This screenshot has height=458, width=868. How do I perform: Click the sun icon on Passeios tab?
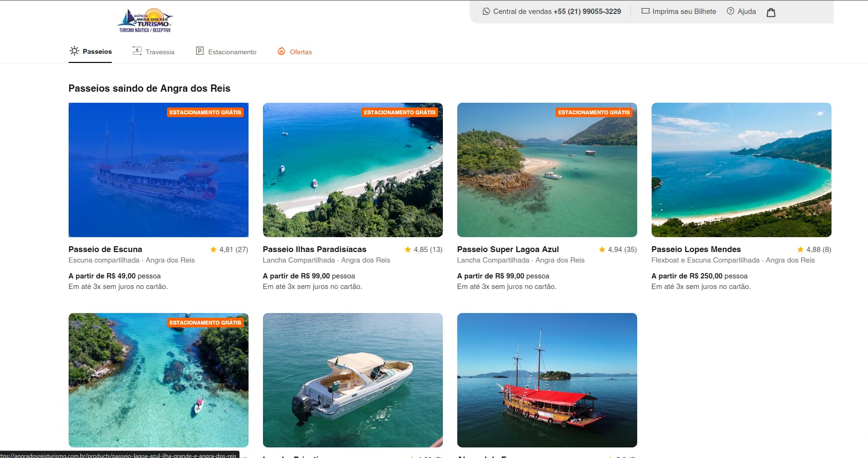(x=74, y=51)
